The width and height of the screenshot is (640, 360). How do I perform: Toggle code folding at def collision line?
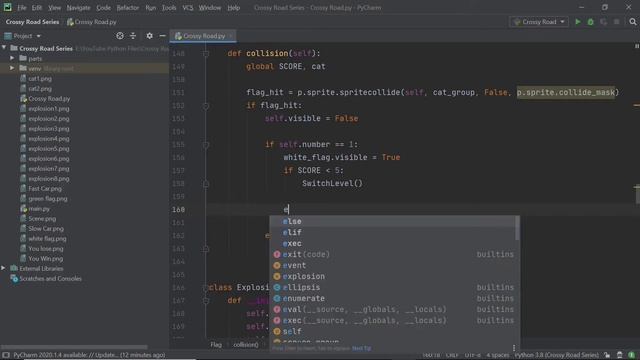click(206, 53)
